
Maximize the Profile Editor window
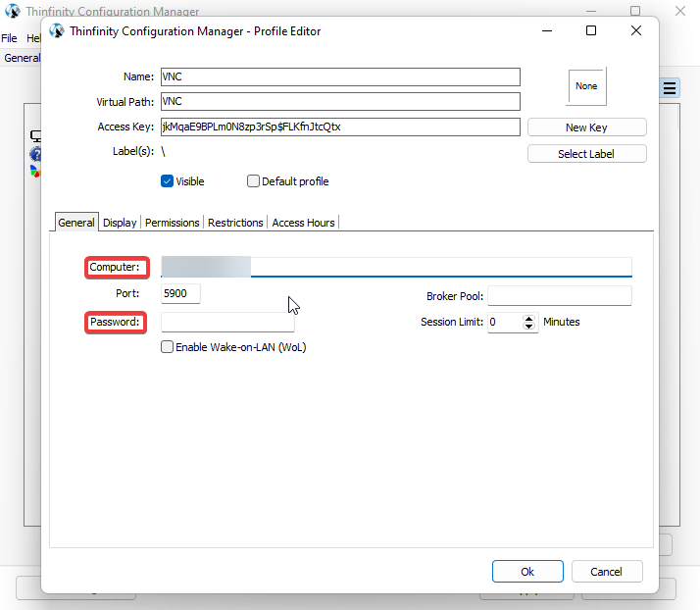click(591, 30)
